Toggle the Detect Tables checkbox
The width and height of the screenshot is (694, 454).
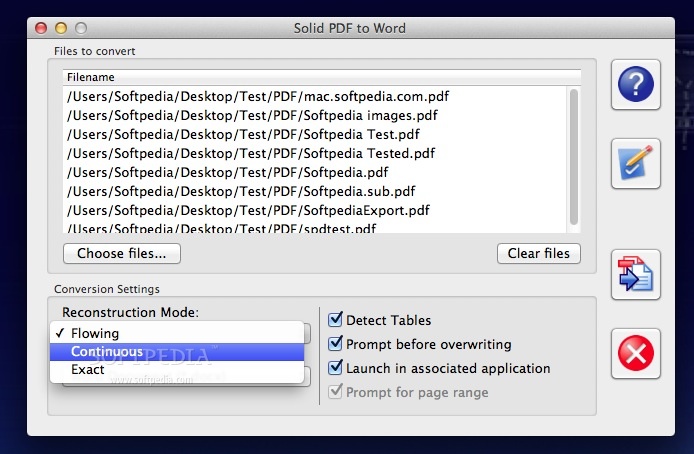pyautogui.click(x=335, y=319)
